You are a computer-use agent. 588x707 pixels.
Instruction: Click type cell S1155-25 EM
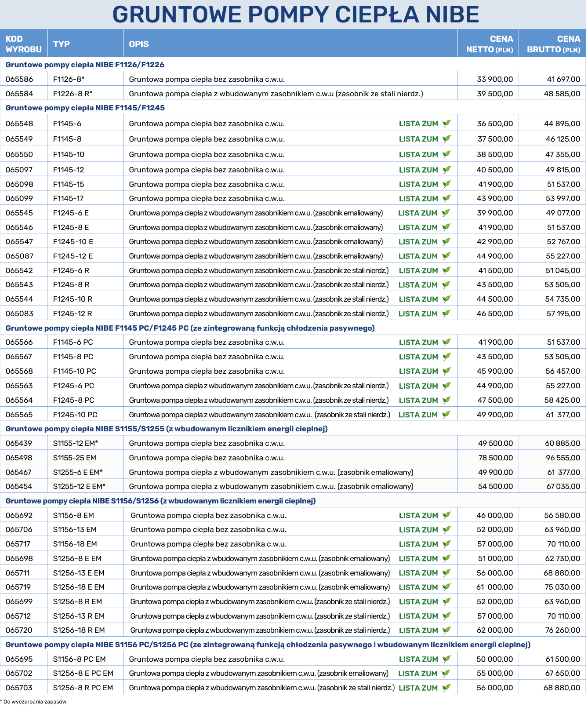click(75, 458)
